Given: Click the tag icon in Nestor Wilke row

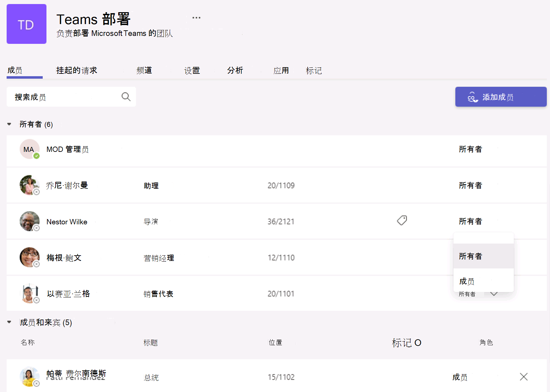Looking at the screenshot, I should click(402, 220).
